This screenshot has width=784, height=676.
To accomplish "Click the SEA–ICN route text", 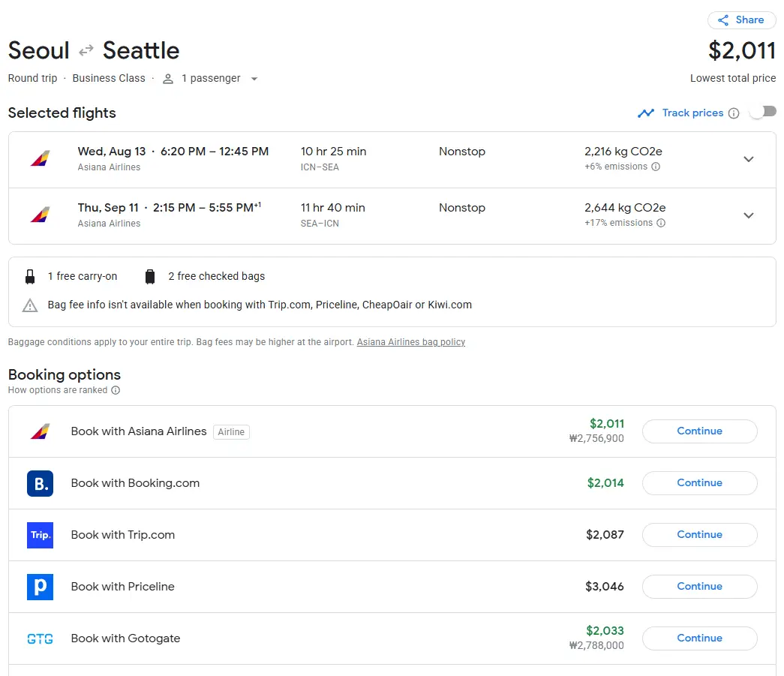I will pyautogui.click(x=320, y=224).
